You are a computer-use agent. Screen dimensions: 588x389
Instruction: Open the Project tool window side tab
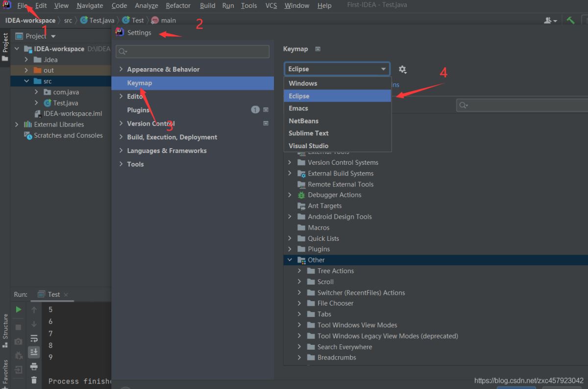[x=5, y=47]
